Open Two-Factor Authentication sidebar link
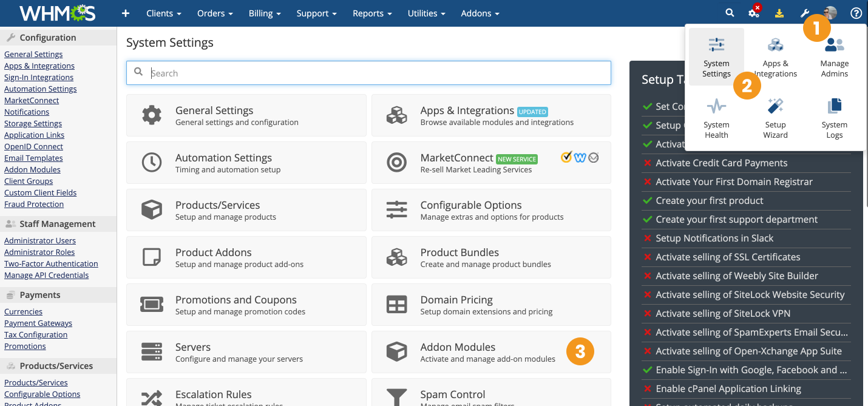 coord(51,263)
